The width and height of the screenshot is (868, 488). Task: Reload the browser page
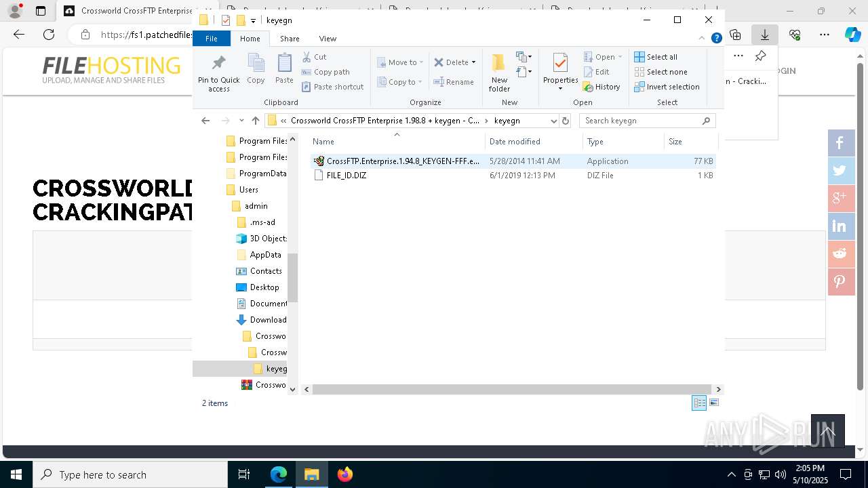49,35
